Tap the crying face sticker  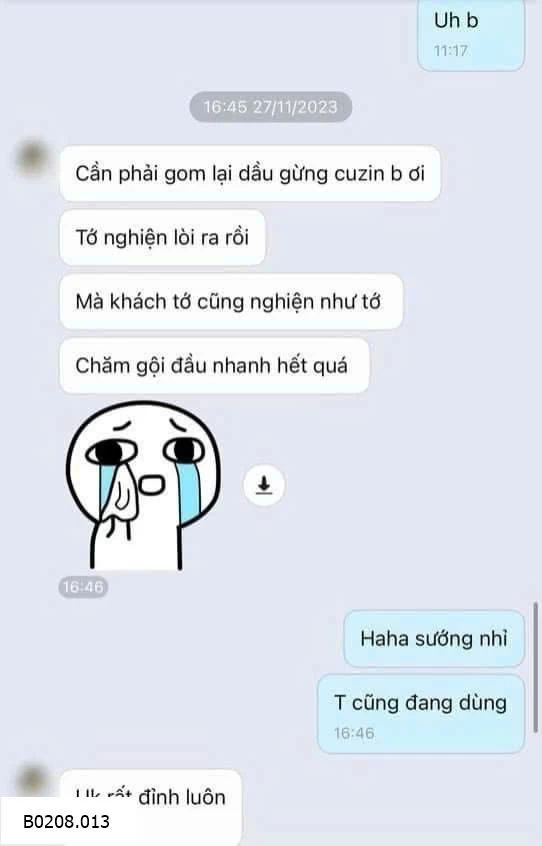tap(143, 486)
